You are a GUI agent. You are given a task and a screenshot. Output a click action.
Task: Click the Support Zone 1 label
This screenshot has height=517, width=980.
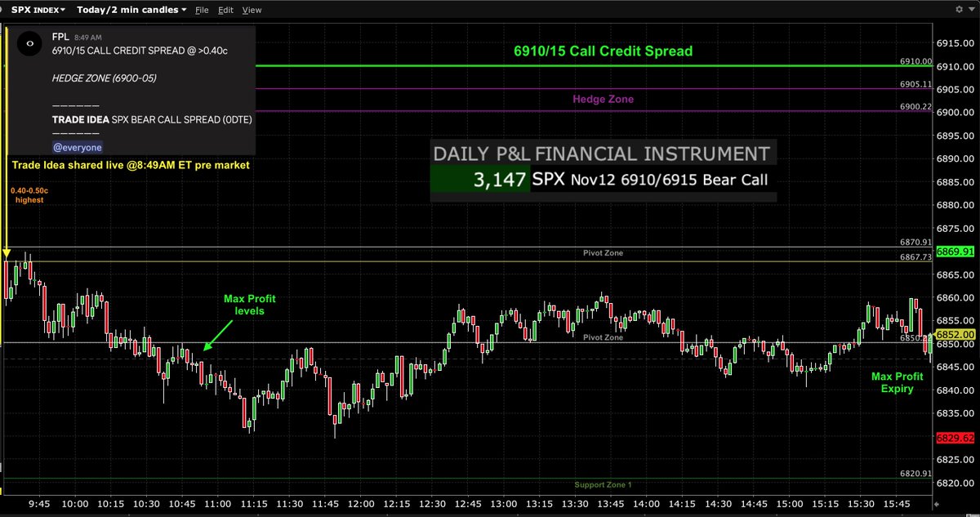tap(603, 484)
